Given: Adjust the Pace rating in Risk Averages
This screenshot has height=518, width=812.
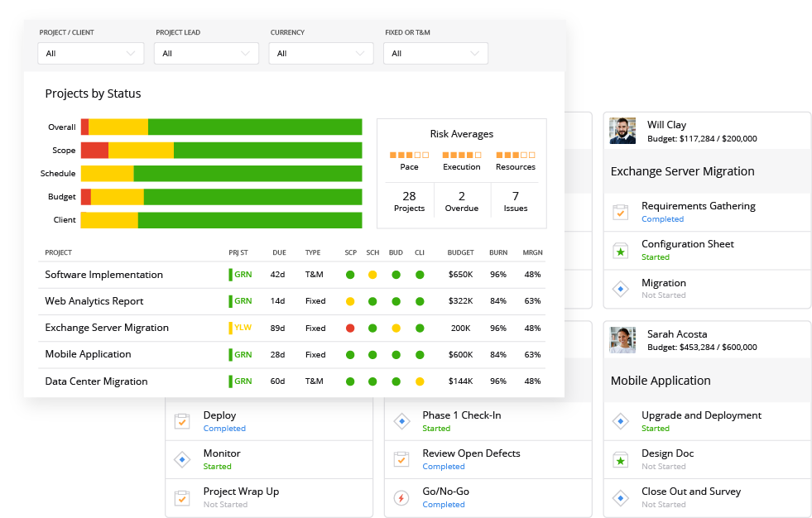Looking at the screenshot, I should click(409, 154).
